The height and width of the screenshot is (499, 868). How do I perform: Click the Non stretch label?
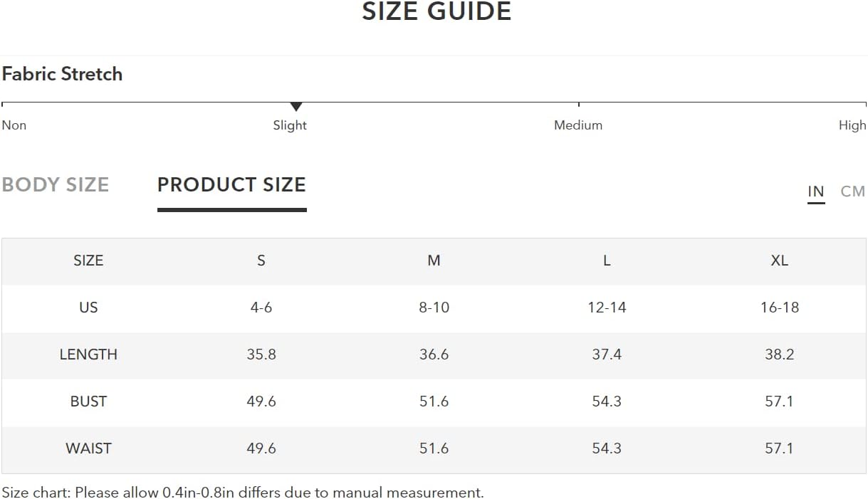pos(14,125)
